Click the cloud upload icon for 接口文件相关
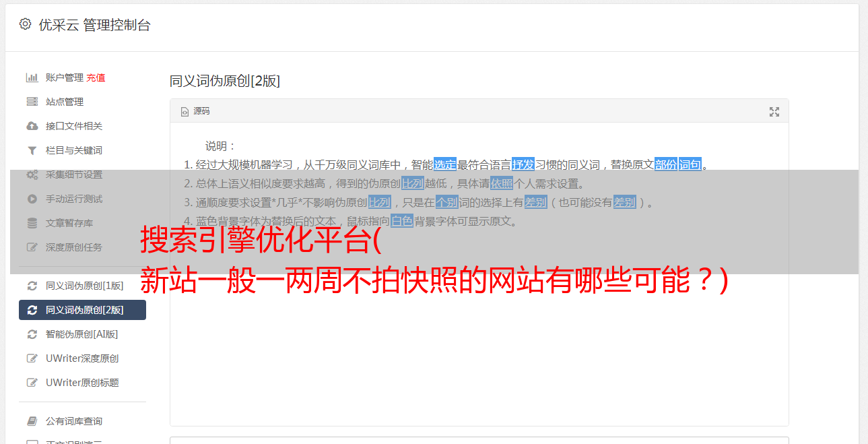 32,126
